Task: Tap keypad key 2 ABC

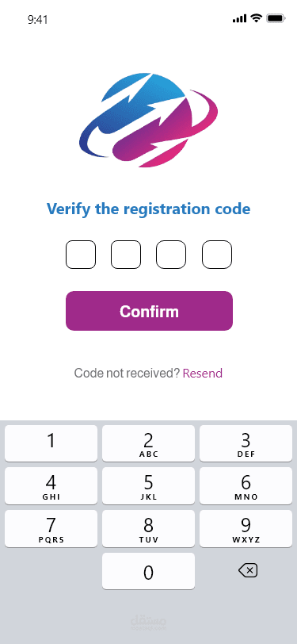Action: pos(149,443)
